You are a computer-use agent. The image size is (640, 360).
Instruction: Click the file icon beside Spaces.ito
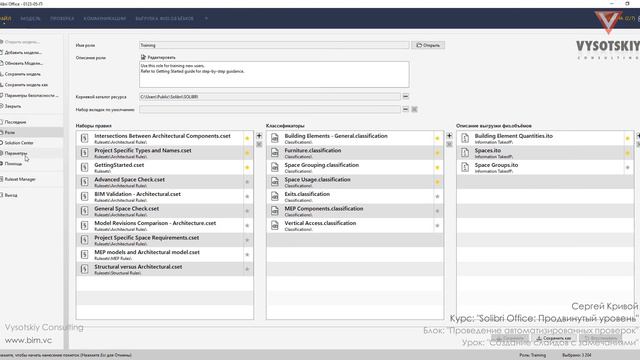tap(465, 153)
